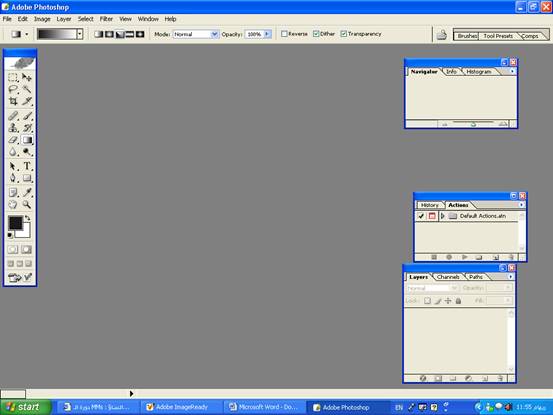
Task: Select the Rectangular Marquee tool
Action: pyautogui.click(x=13, y=77)
